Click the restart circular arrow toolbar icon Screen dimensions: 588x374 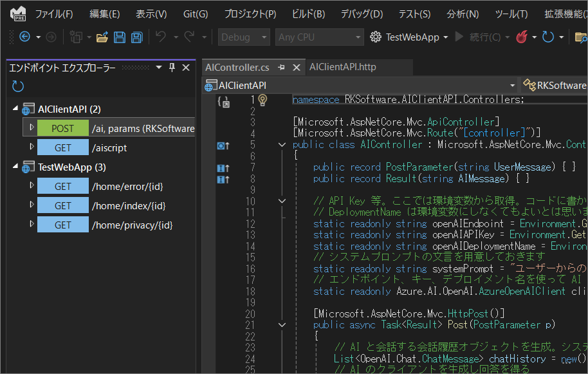548,37
